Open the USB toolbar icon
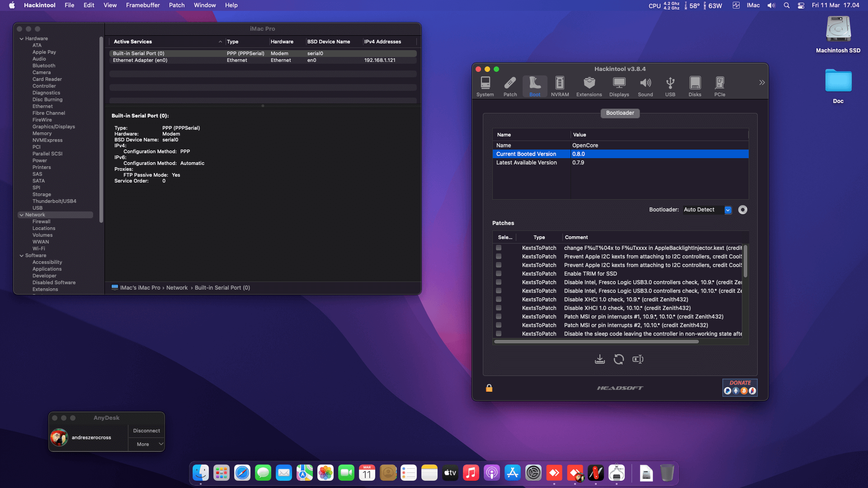The height and width of the screenshot is (488, 868). tap(670, 86)
